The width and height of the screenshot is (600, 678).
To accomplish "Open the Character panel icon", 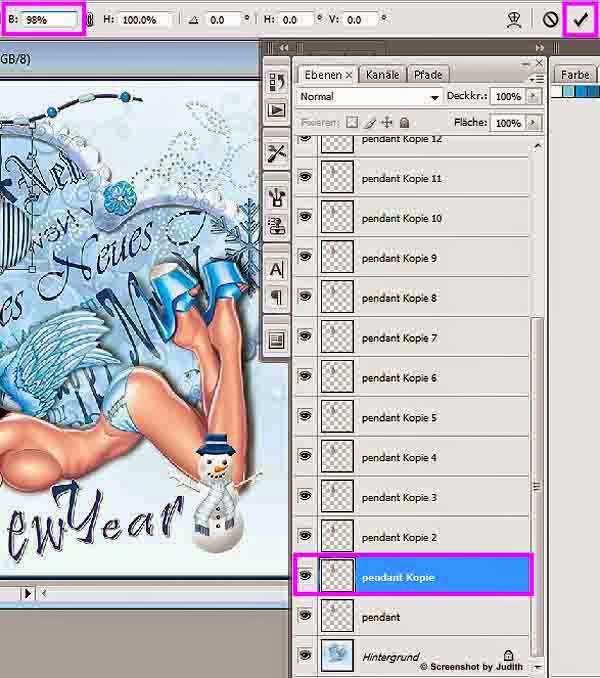I will 277,269.
